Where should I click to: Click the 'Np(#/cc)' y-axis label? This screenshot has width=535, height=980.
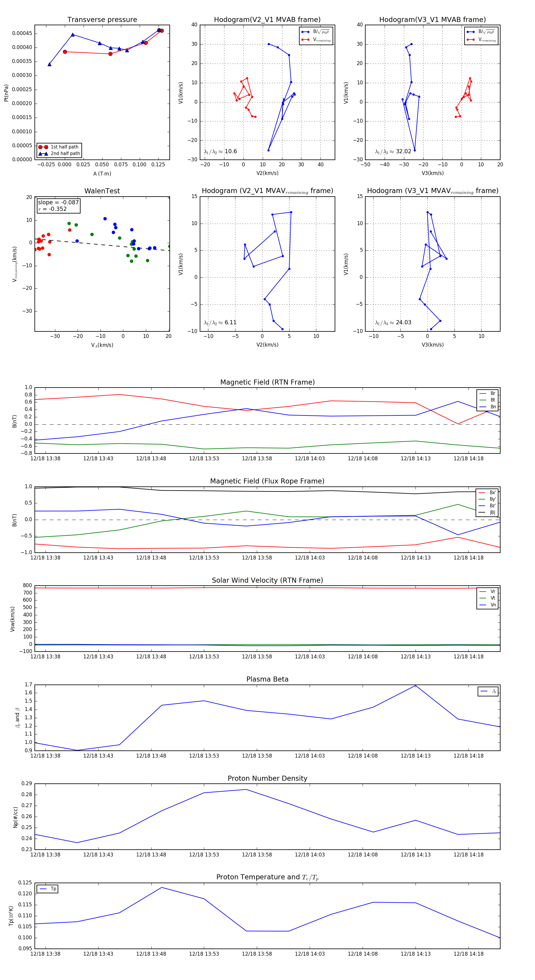coord(15,817)
